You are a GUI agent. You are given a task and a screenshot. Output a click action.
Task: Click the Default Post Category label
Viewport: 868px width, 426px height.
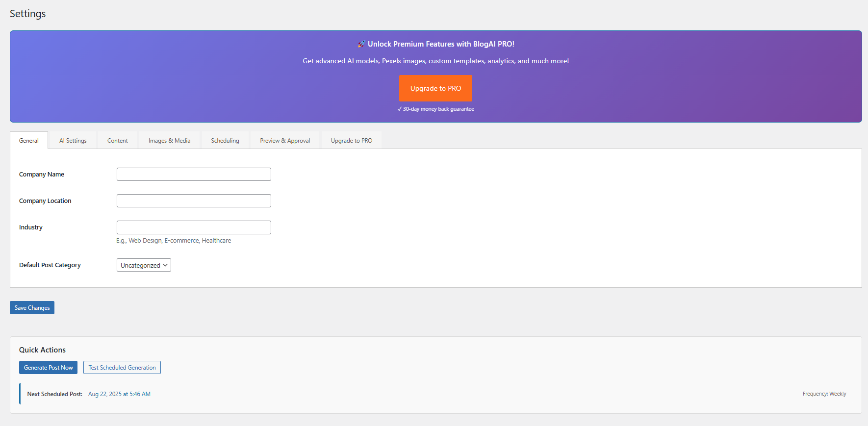50,265
